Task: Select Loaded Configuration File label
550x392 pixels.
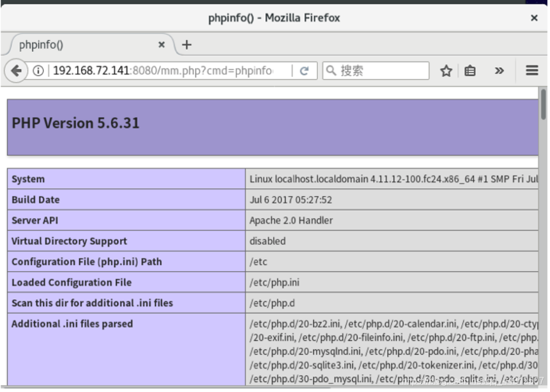Action: pyautogui.click(x=72, y=282)
